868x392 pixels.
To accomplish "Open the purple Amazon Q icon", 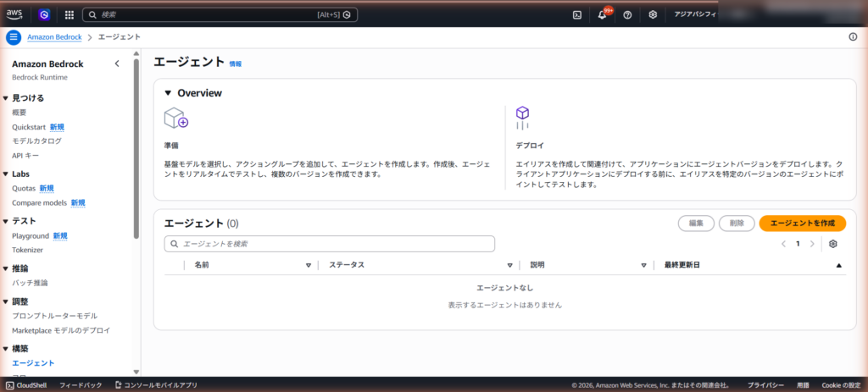I will click(x=44, y=15).
